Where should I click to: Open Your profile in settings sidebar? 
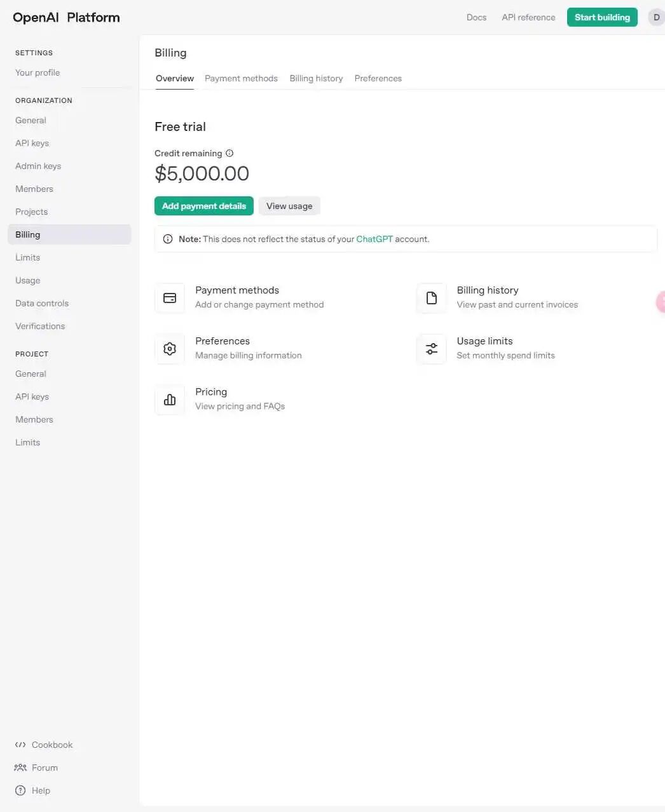click(x=38, y=72)
